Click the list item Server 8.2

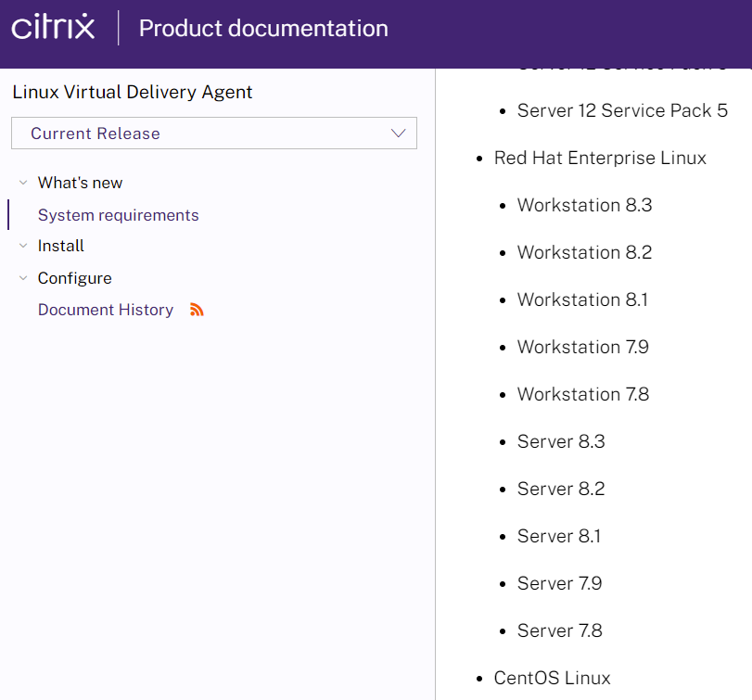[561, 489]
